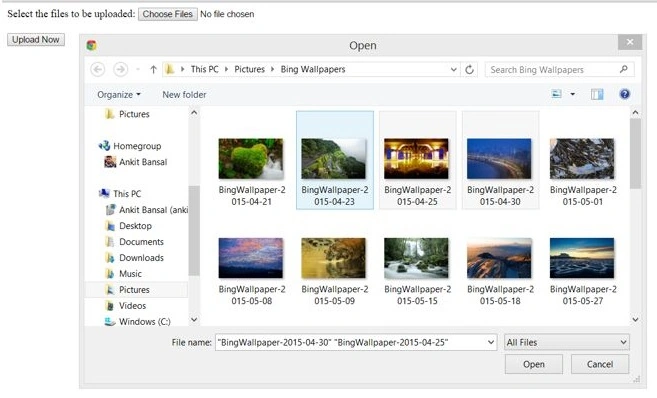Open the Videos folder in sidebar
The image size is (657, 398).
tap(125, 305)
